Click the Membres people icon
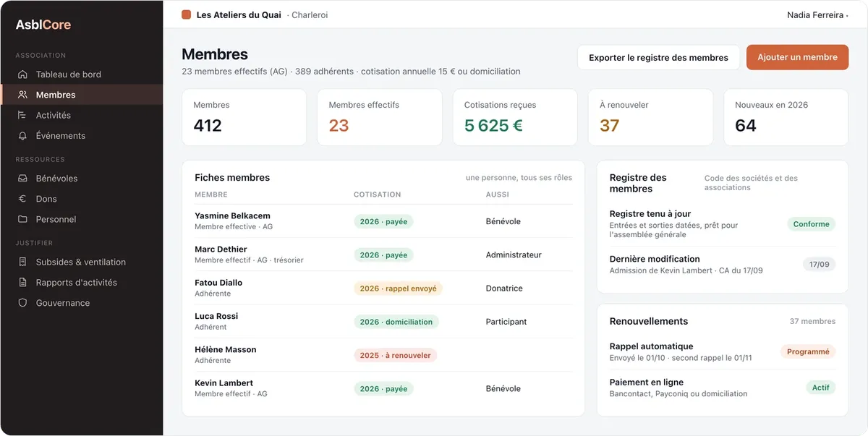868x436 pixels. tap(22, 95)
